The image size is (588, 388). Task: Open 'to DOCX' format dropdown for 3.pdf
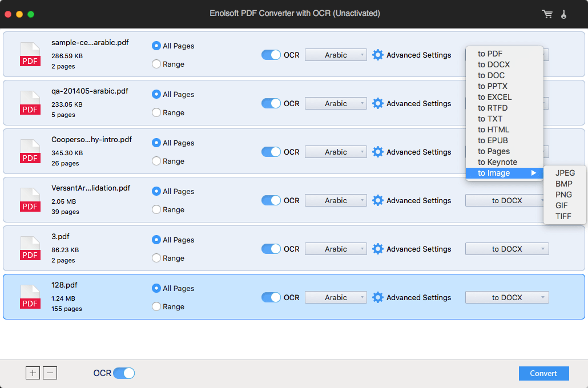507,249
